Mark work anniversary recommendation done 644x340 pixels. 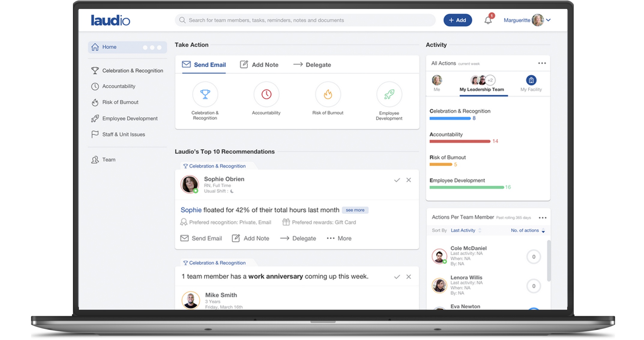(397, 277)
